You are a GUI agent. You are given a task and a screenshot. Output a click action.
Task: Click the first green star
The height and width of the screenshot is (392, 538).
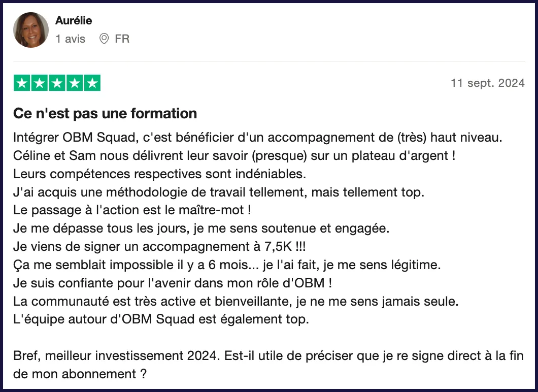22,83
